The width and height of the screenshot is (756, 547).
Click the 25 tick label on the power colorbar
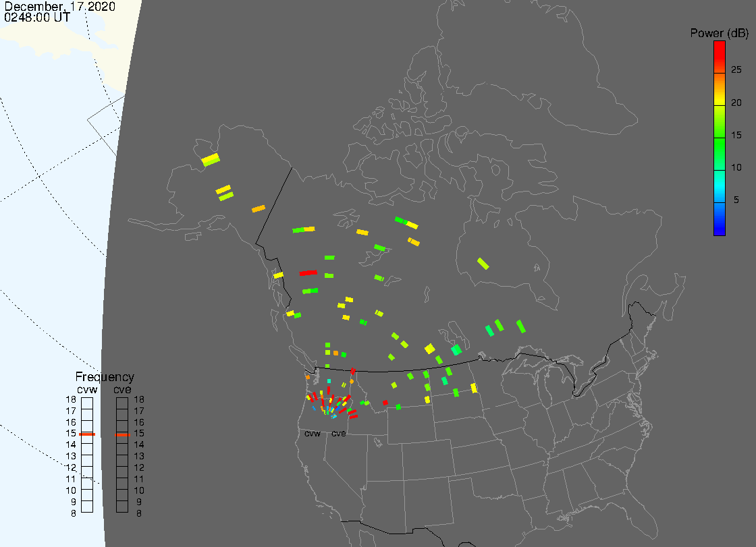[x=736, y=70]
